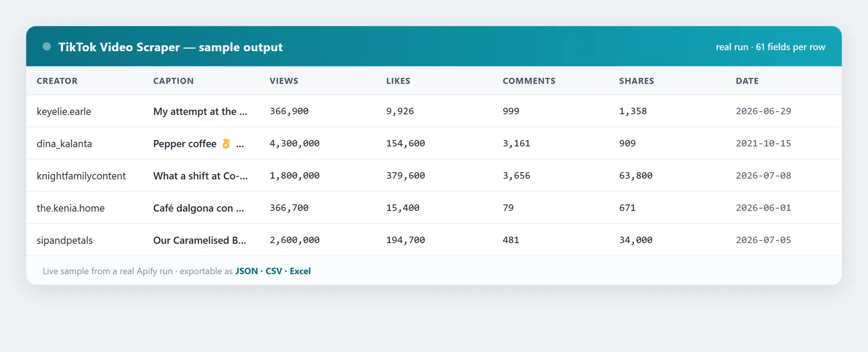Click caption 'My attempt at the ...'

(200, 112)
